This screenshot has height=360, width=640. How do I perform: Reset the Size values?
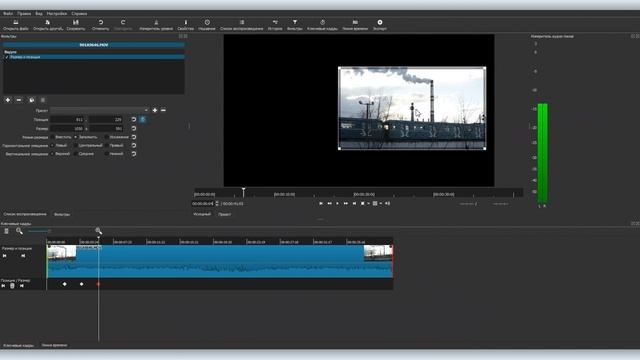134,129
